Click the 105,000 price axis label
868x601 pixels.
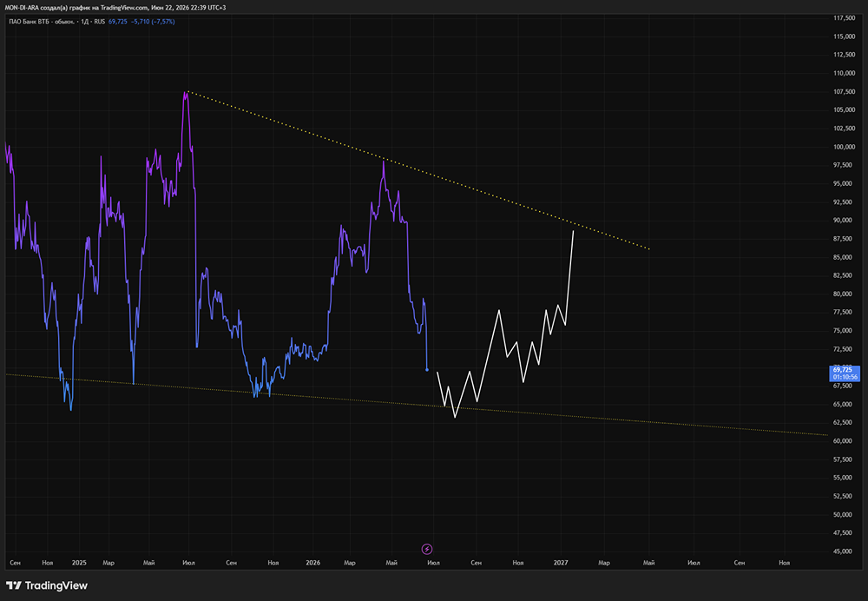(x=845, y=109)
